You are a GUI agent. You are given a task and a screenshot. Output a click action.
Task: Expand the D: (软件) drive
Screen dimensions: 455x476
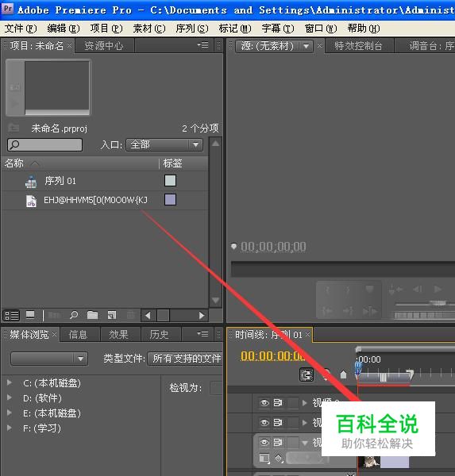10,397
